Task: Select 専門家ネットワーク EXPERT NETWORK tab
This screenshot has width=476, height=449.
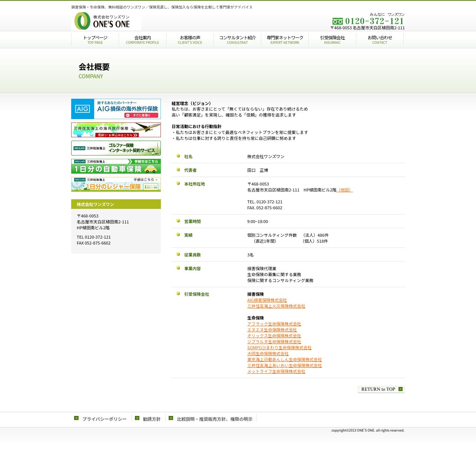Action: [x=285, y=40]
